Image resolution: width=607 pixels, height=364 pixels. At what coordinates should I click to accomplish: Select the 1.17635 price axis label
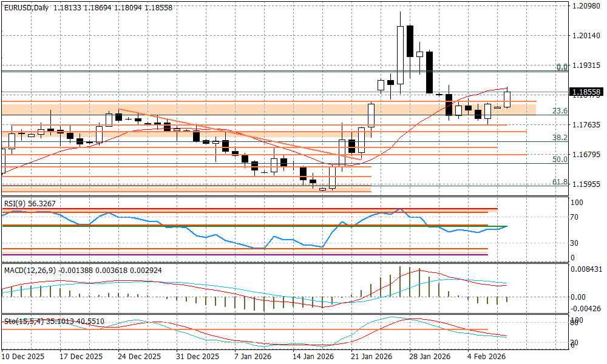tap(586, 125)
